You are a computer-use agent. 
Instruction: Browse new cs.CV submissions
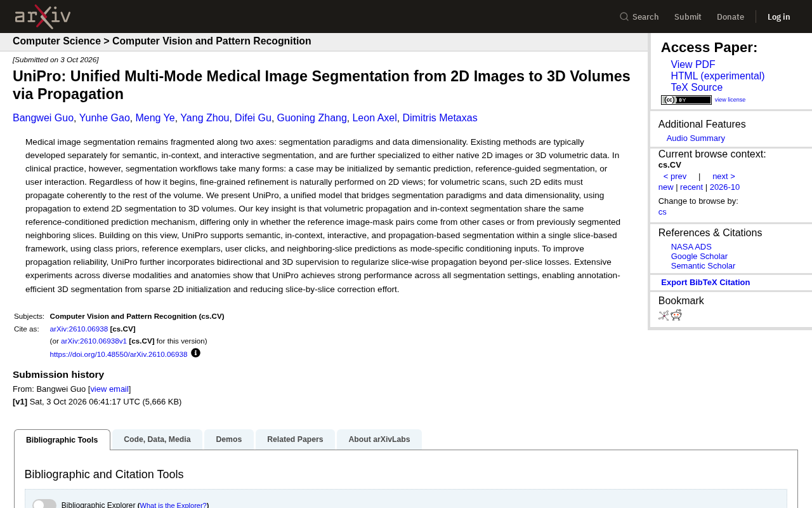click(x=666, y=187)
